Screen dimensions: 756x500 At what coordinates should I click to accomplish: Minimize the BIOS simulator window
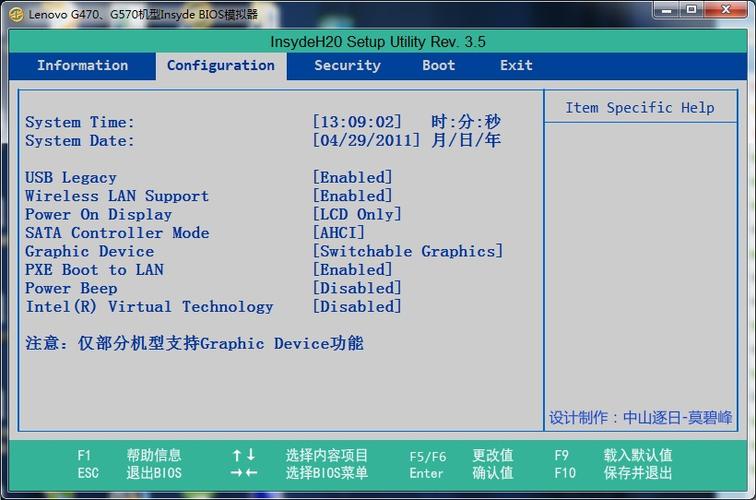pos(666,9)
